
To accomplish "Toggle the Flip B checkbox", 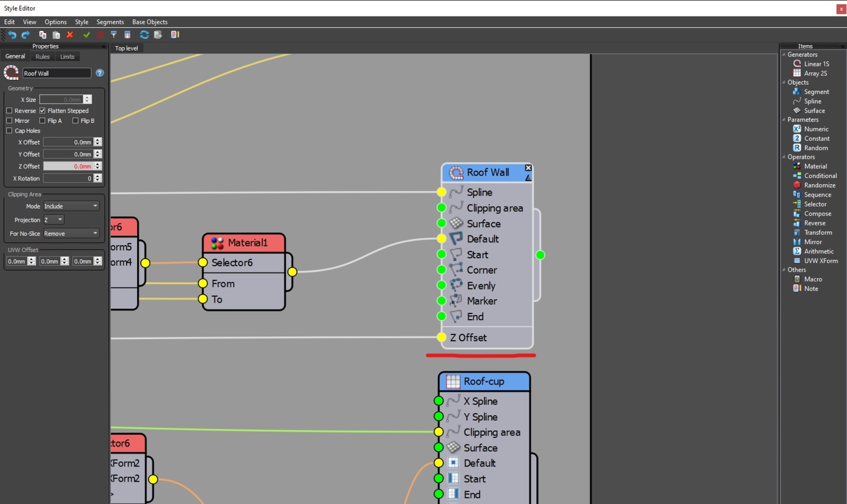I will (75, 121).
